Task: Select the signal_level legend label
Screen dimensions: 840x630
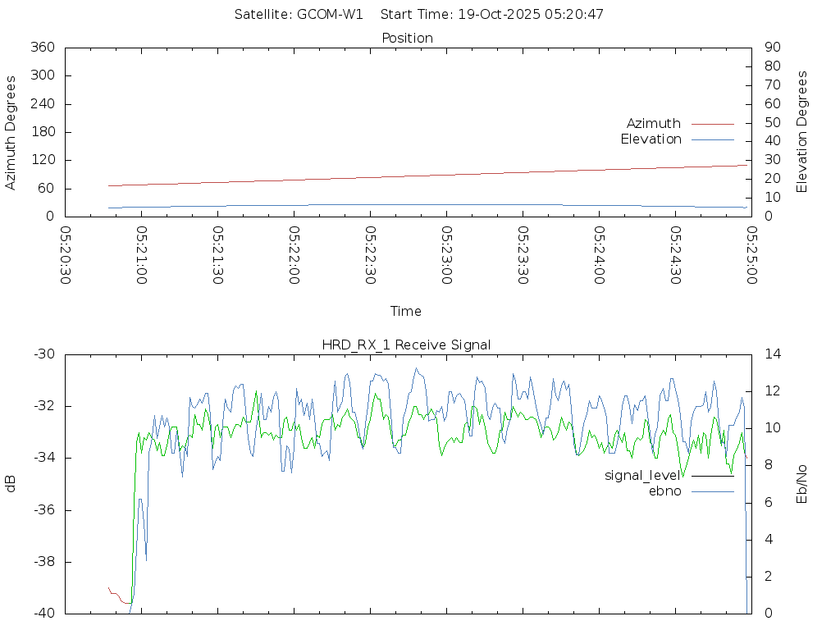Action: pyautogui.click(x=642, y=475)
